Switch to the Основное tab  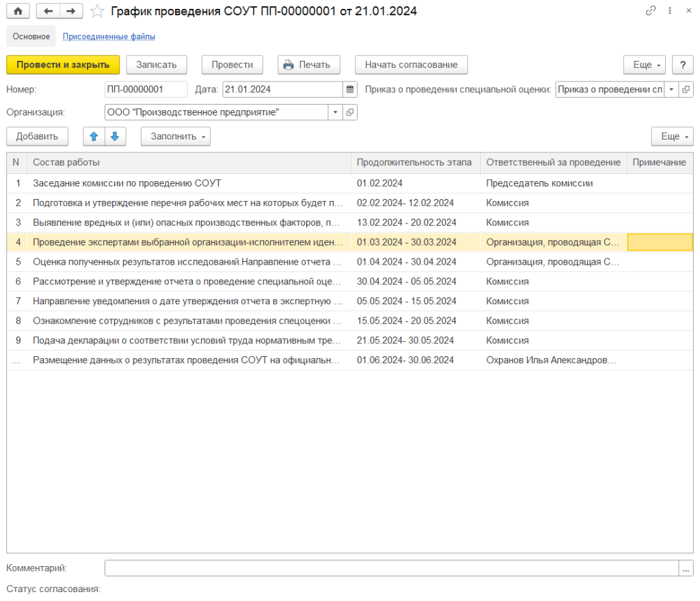point(31,36)
